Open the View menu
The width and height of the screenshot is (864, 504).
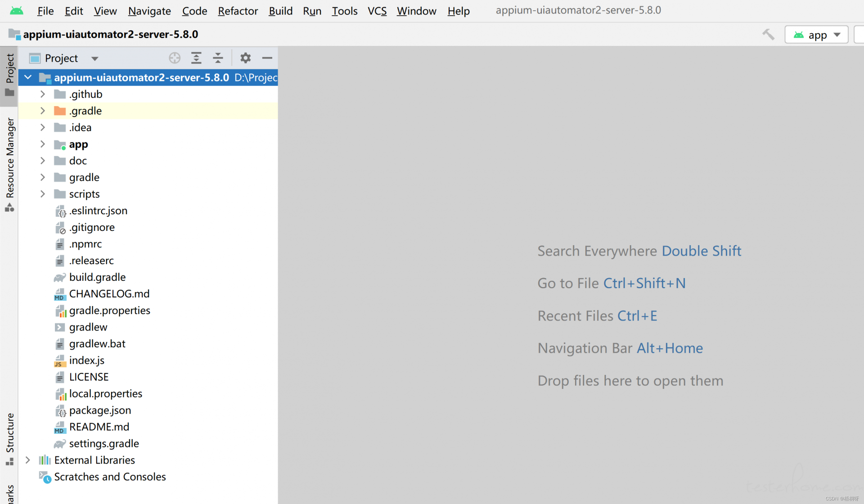[x=105, y=11]
